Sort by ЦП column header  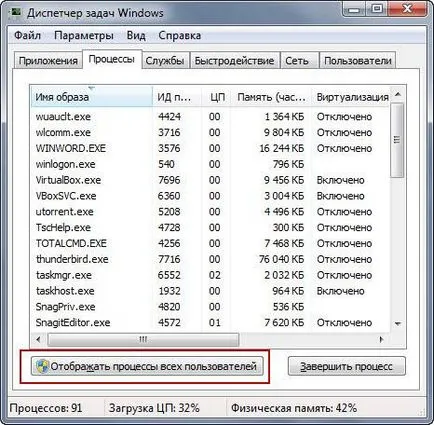216,97
